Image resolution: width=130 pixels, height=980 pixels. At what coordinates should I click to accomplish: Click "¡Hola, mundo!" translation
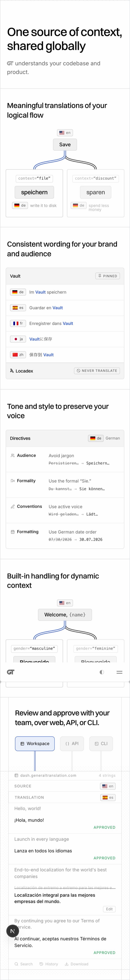(29, 820)
